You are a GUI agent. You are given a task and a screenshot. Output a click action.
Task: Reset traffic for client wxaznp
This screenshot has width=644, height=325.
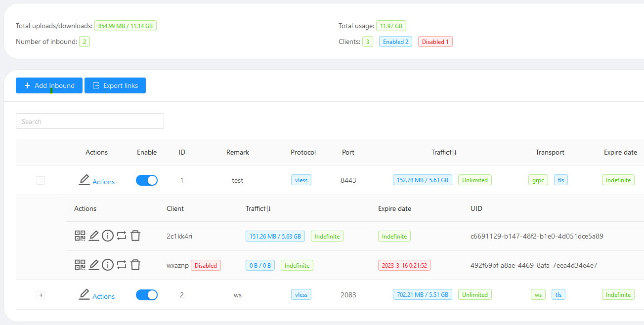(122, 265)
